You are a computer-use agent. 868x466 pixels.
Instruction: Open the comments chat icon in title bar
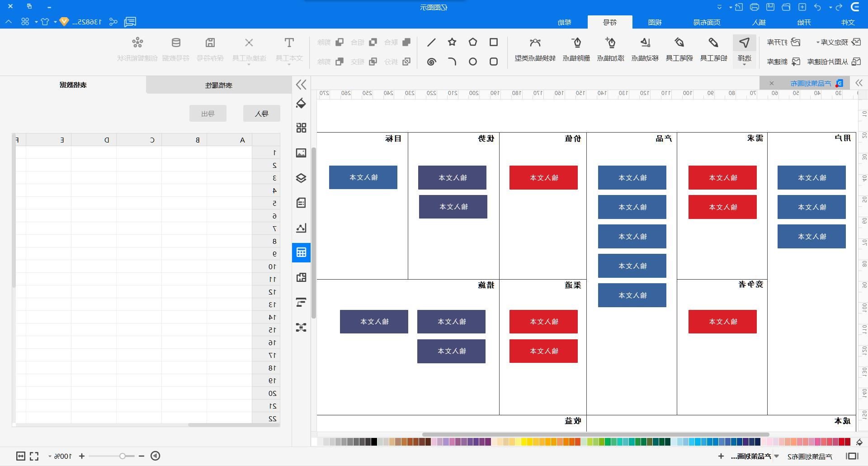(130, 22)
